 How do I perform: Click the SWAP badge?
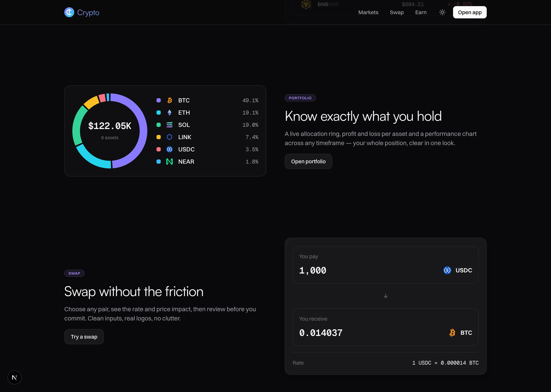click(74, 273)
